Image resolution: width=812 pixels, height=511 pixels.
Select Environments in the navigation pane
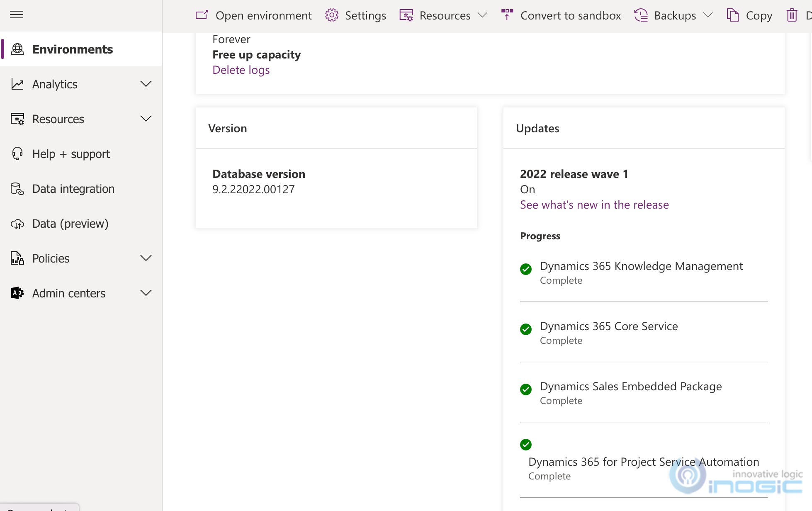(73, 49)
